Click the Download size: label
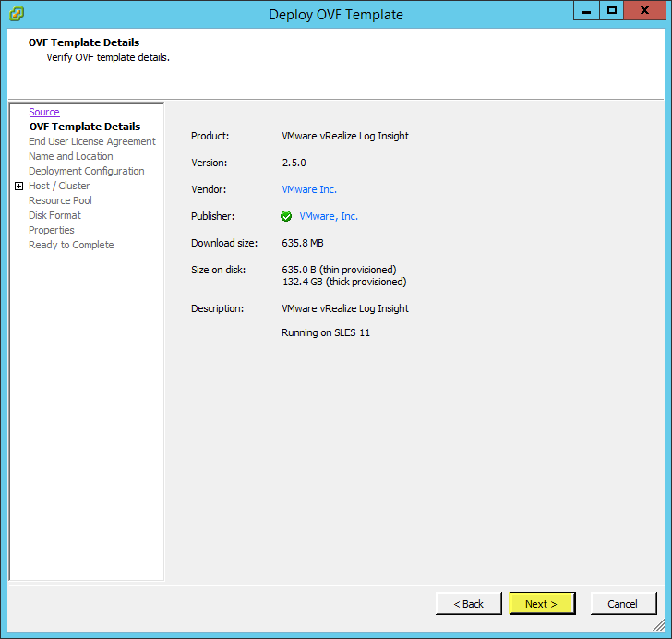 pos(224,243)
